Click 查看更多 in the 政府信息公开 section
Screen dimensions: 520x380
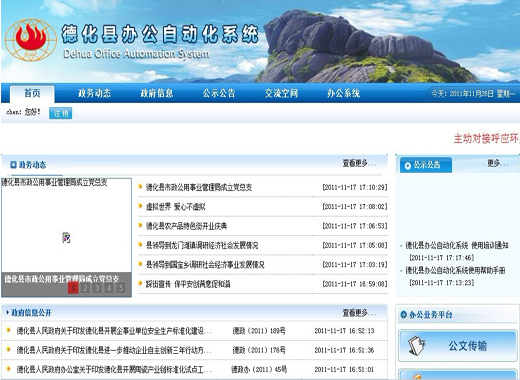[x=359, y=313]
